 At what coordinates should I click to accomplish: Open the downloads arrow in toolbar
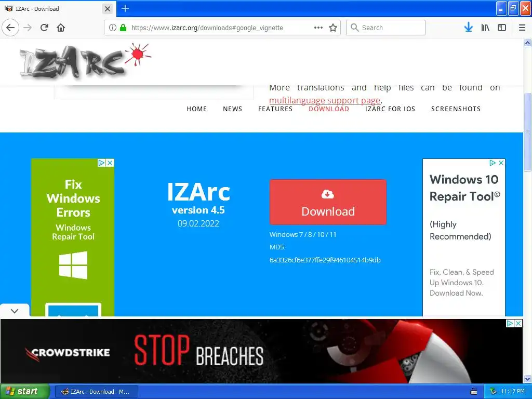click(468, 28)
